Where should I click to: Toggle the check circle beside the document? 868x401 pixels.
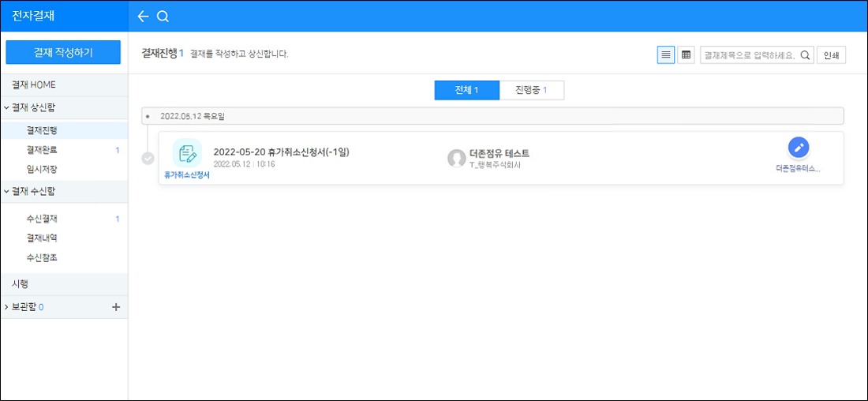click(x=148, y=159)
